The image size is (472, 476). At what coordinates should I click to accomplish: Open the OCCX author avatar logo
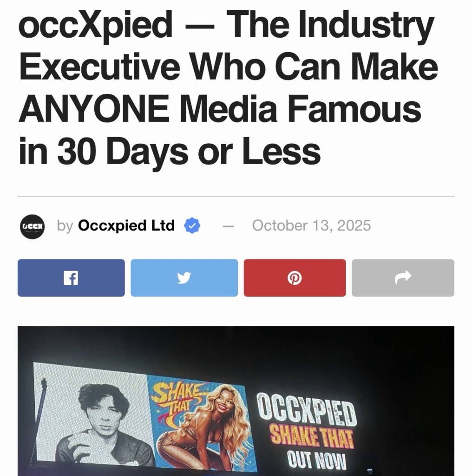click(32, 226)
